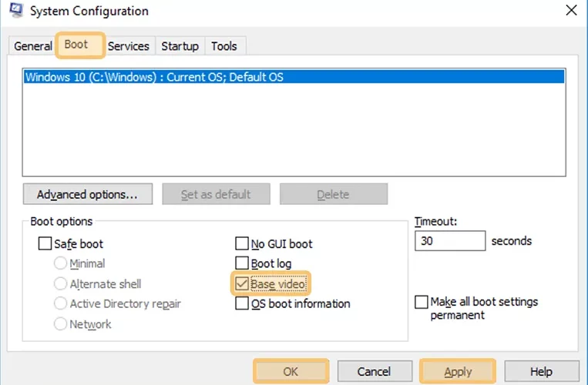Enable the Boot log checkbox

242,263
